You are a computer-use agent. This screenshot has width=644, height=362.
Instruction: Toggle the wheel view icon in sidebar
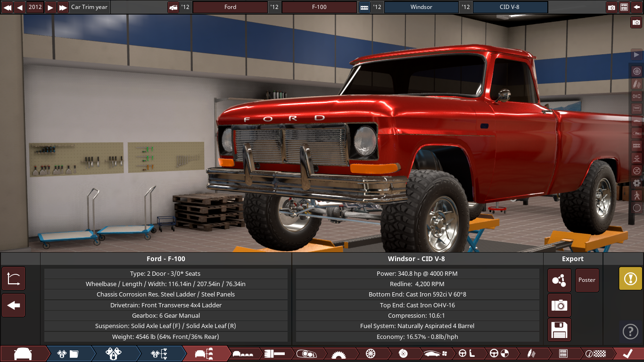637,71
